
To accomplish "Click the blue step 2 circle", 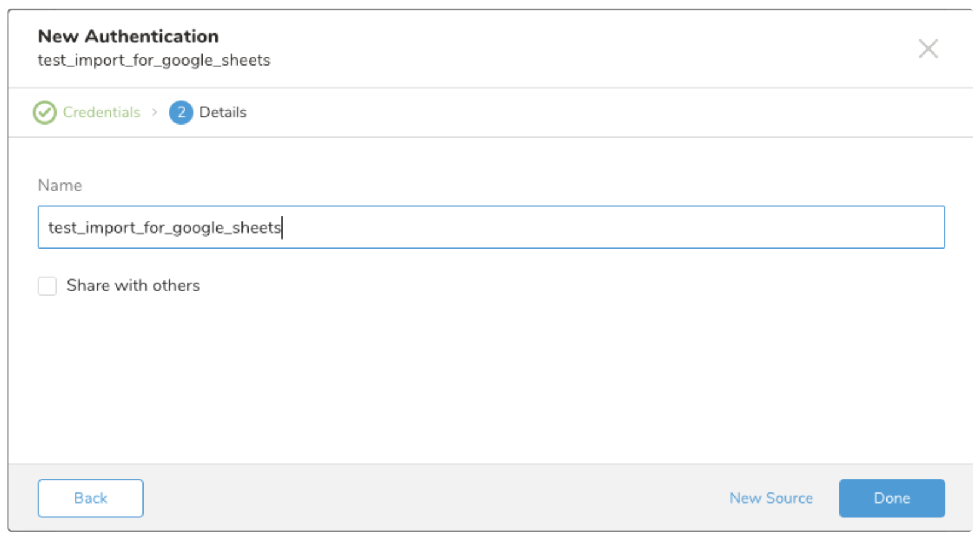I will point(181,113).
